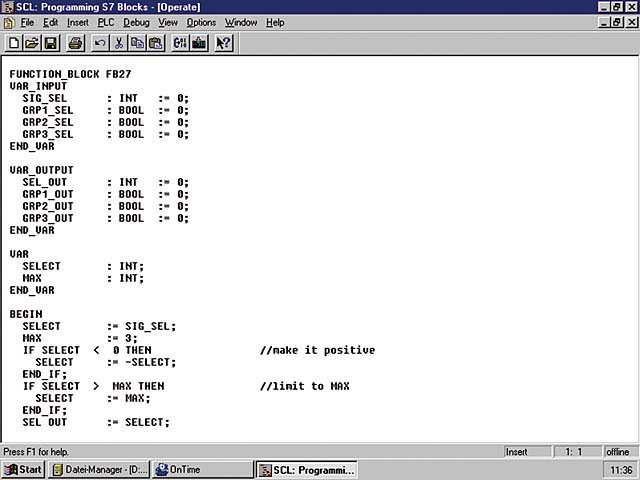Viewport: 640px width, 480px height.
Task: Expand the Options menu
Action: tap(201, 22)
